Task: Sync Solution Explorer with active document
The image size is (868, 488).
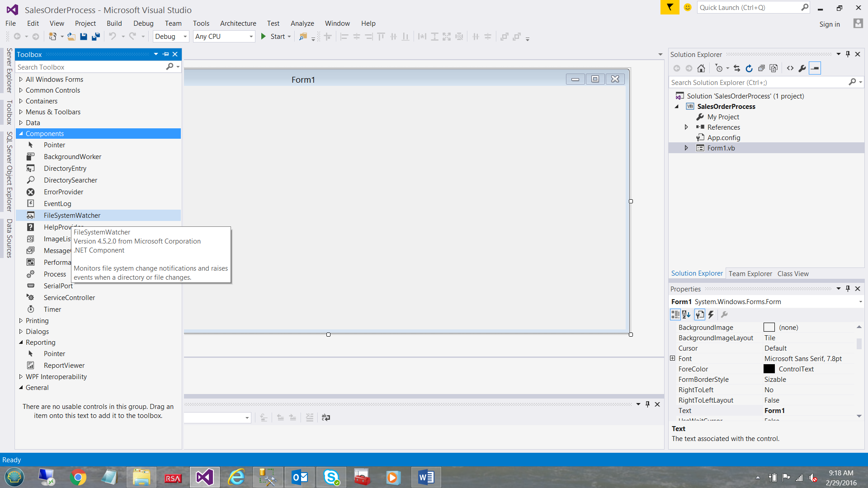Action: (x=737, y=68)
